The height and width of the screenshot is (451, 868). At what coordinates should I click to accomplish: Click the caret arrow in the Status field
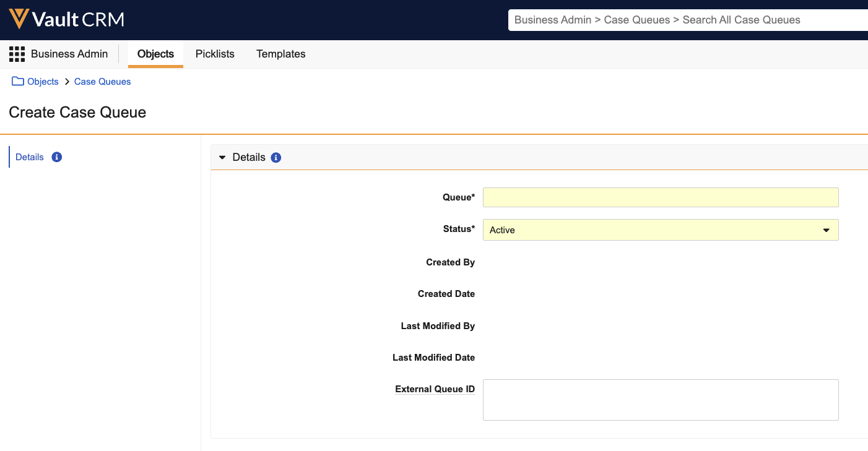coord(826,230)
